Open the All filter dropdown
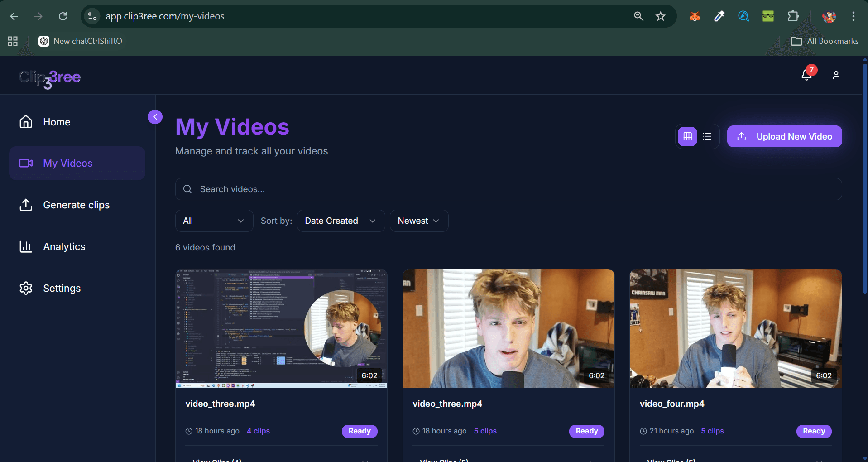 click(214, 221)
